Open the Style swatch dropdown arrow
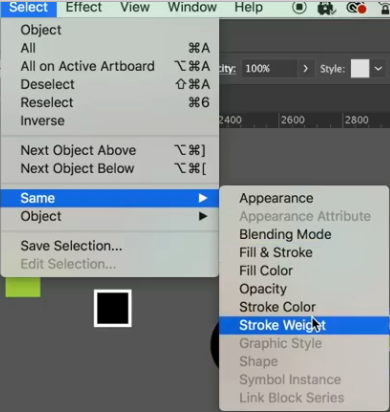 pos(378,69)
